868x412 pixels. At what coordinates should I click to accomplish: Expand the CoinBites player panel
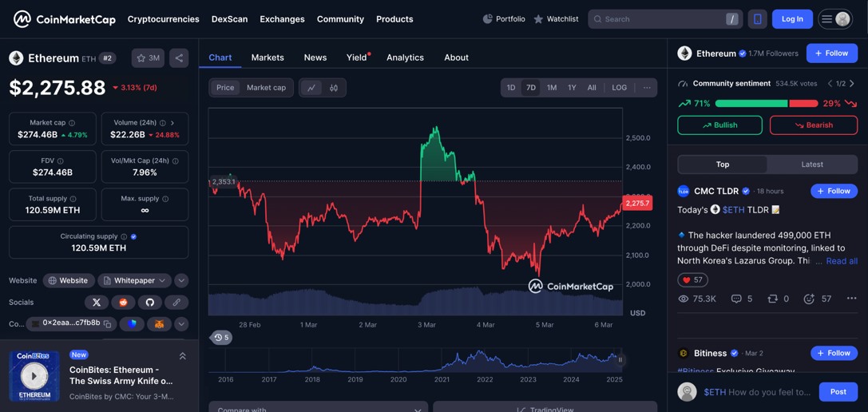pyautogui.click(x=182, y=356)
